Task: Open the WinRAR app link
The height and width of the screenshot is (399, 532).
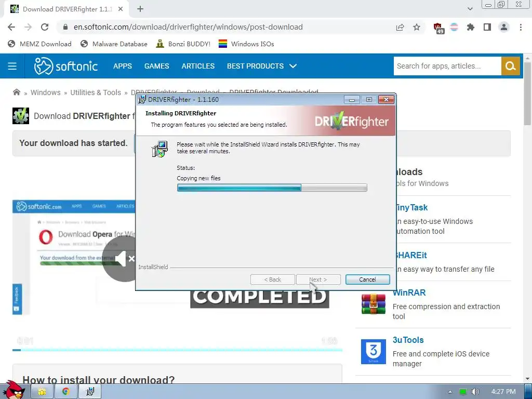Action: coord(409,292)
